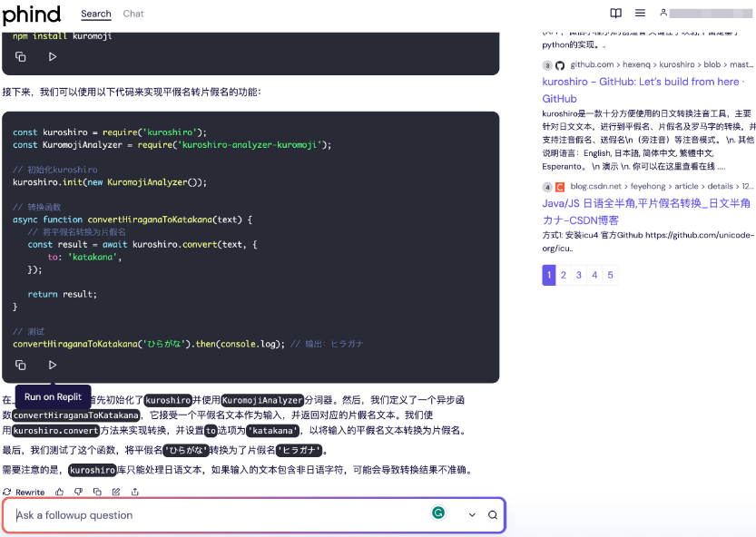Click the github.com breadcrumb path for kuroshiro
The height and width of the screenshot is (537, 756).
662,64
